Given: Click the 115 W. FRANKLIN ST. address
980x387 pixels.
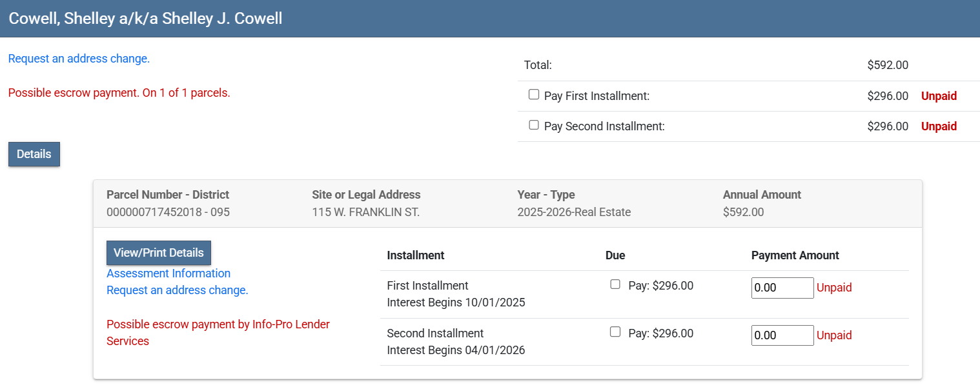Looking at the screenshot, I should (365, 212).
